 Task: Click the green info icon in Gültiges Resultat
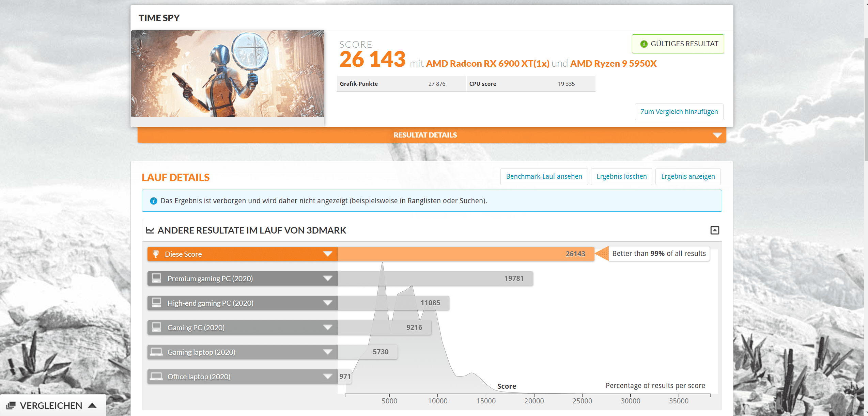pos(644,44)
